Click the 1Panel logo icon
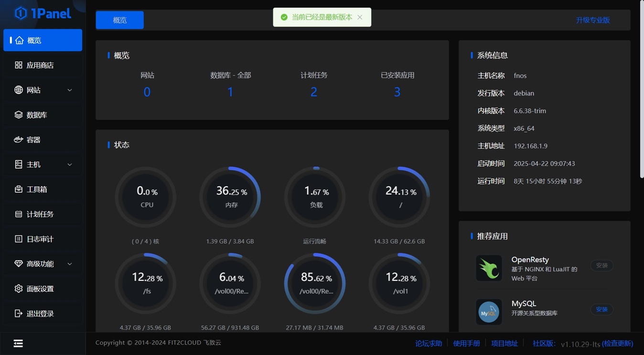The height and width of the screenshot is (355, 644). click(x=21, y=13)
